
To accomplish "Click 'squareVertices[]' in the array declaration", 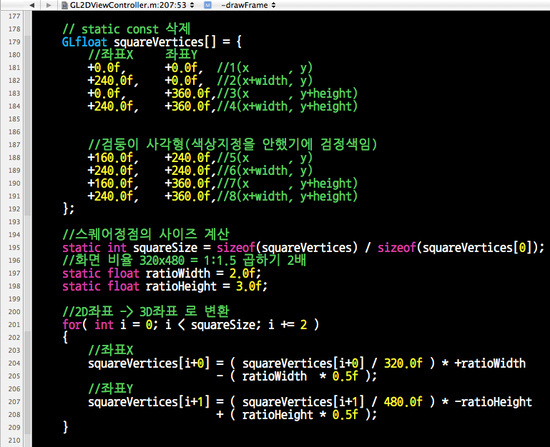I will pyautogui.click(x=165, y=42).
